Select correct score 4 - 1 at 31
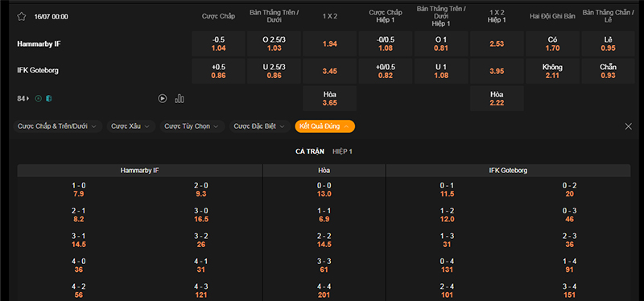Viewport: 644px width, 301px height. coord(201,266)
